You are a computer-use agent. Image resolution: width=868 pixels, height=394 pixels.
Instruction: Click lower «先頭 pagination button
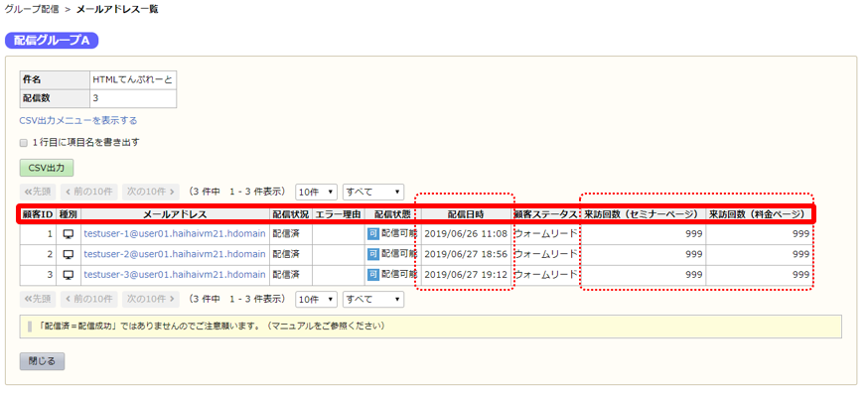(x=38, y=300)
